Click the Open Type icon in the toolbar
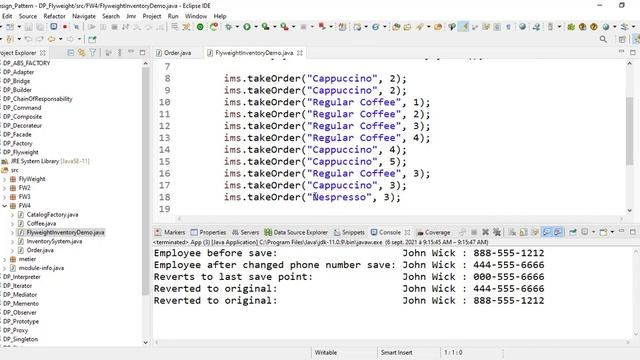640x360 pixels. (x=396, y=27)
